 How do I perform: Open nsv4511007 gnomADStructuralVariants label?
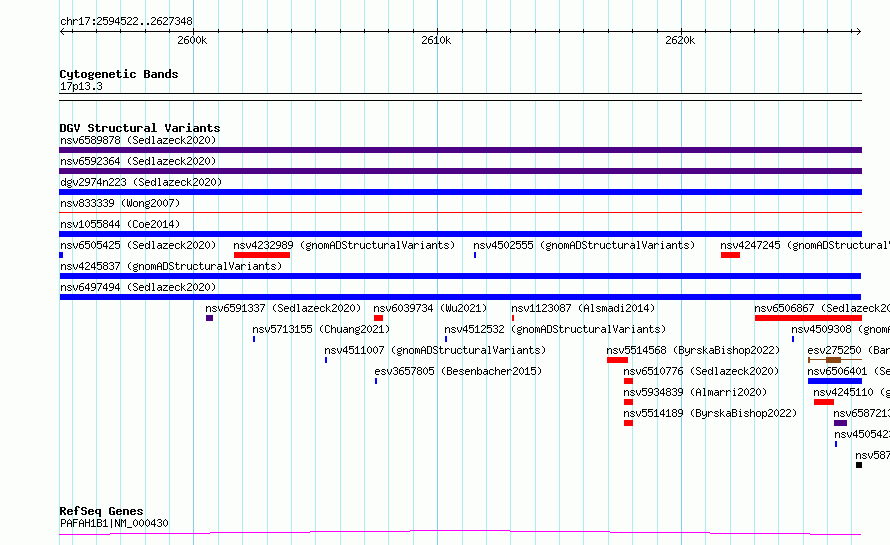[435, 350]
